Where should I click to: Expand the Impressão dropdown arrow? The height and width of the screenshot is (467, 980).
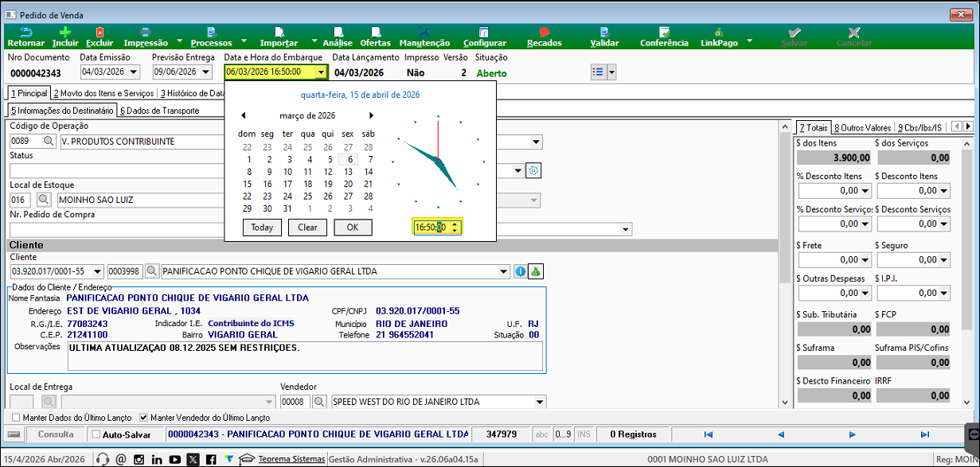point(180,40)
